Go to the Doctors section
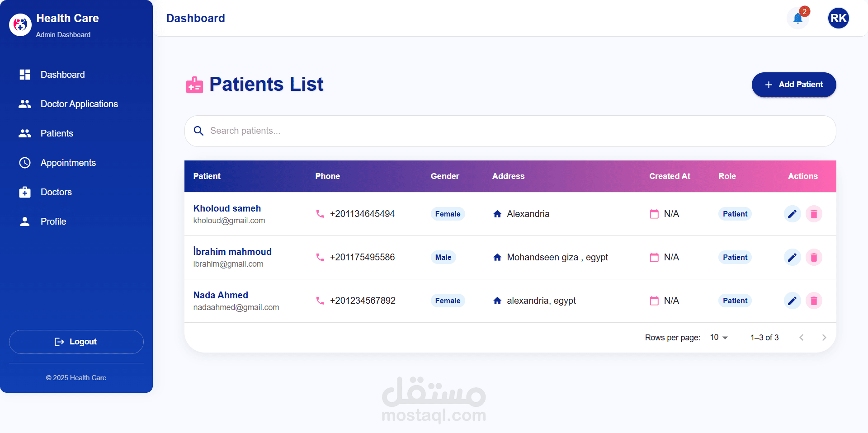This screenshot has width=868, height=433. coord(56,192)
